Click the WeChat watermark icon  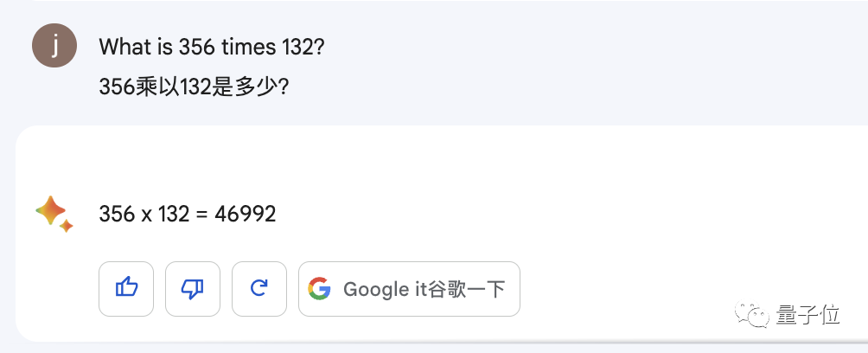pyautogui.click(x=752, y=316)
